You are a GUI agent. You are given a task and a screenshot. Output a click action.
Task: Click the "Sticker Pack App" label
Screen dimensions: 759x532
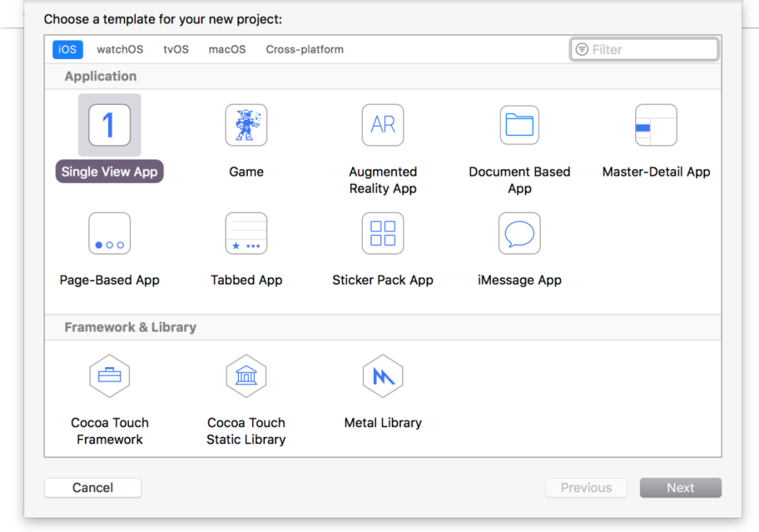pyautogui.click(x=383, y=280)
